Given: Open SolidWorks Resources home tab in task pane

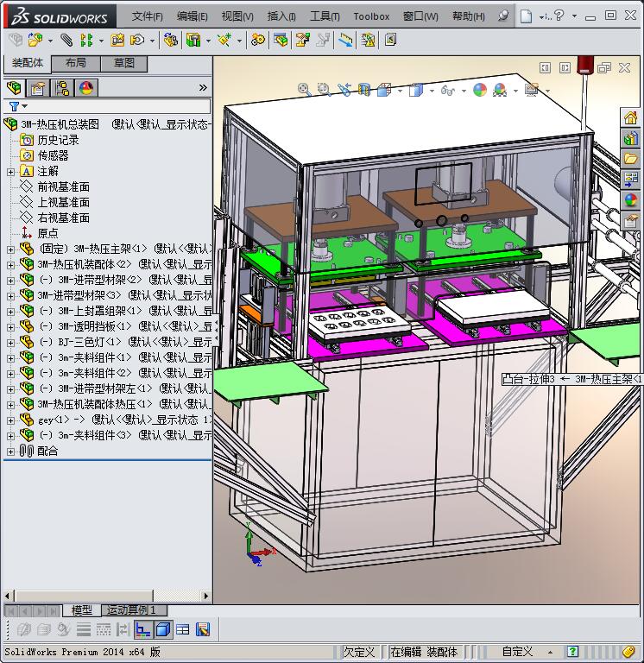Looking at the screenshot, I should (631, 118).
